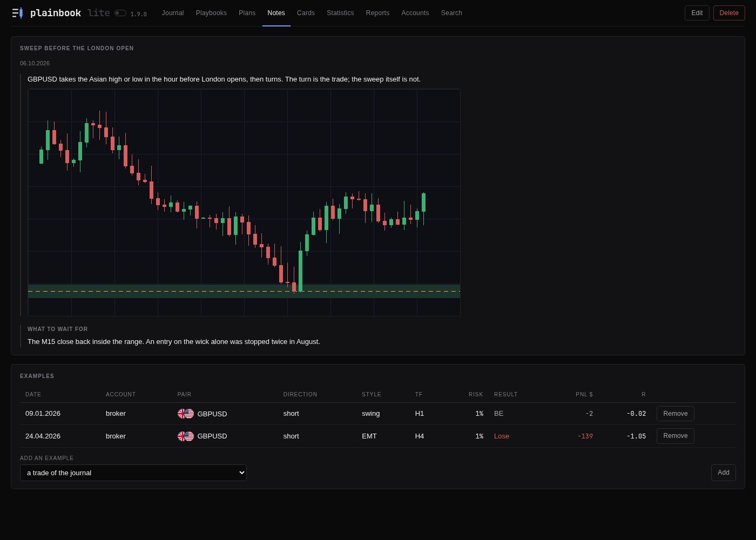
Task: Go to the Plans tab
Action: pyautogui.click(x=247, y=13)
